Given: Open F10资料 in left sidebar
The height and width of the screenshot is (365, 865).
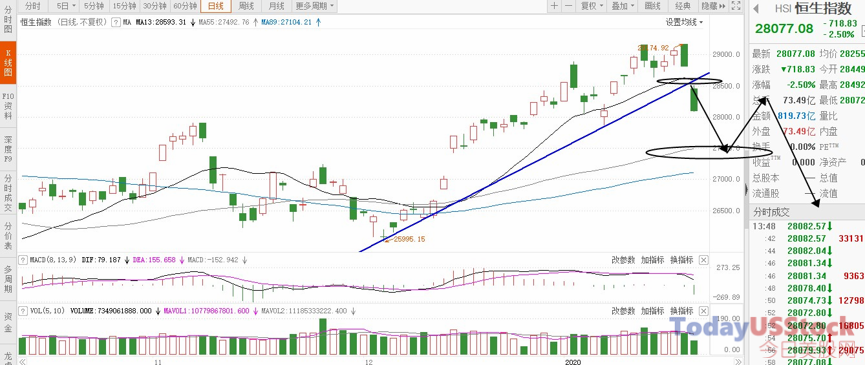Looking at the screenshot, I should coord(8,106).
